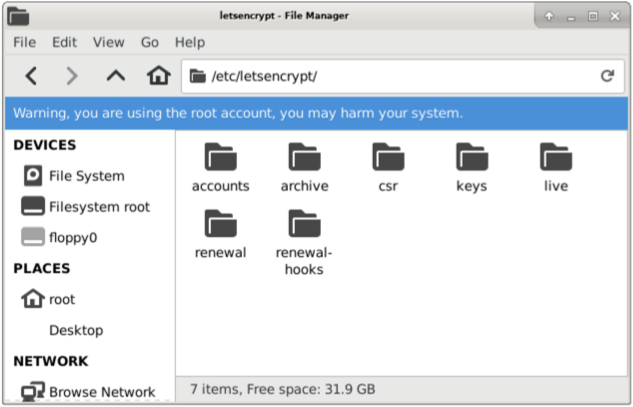Viewport: 633px width, 407px height.
Task: Open Desktop under Places
Action: 76,330
